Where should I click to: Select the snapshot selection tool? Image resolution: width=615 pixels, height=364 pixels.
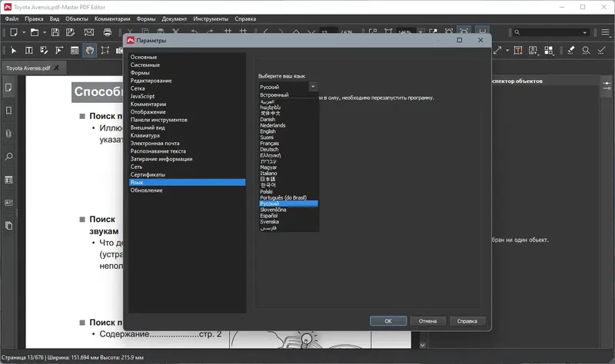105,50
